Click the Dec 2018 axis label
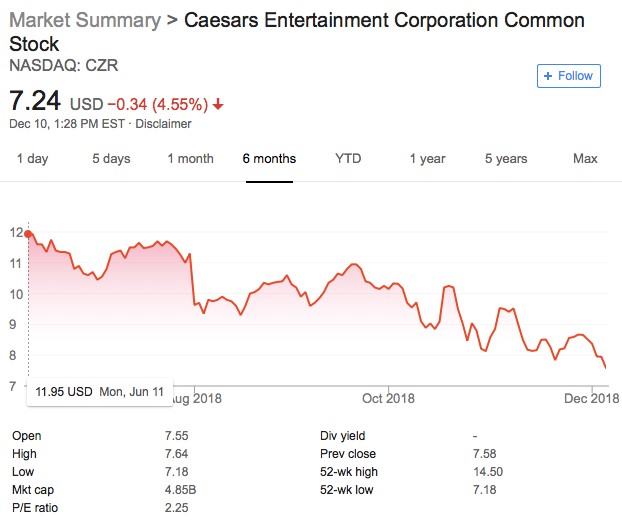 point(590,398)
